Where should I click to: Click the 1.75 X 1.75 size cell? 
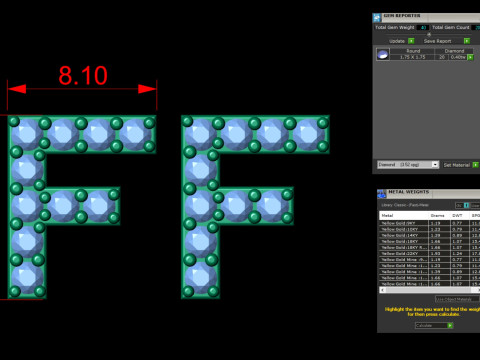coord(412,57)
